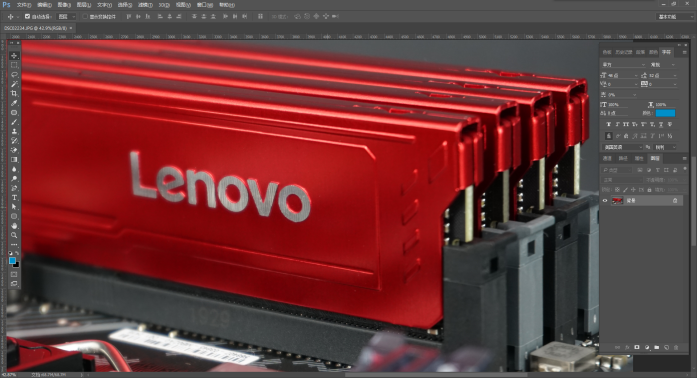This screenshot has height=378, width=697.
Task: Select the Gradient tool
Action: tap(14, 160)
